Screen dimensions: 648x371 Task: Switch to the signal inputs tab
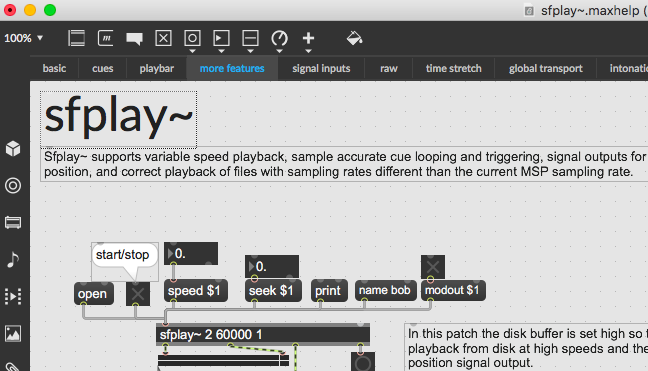click(321, 68)
